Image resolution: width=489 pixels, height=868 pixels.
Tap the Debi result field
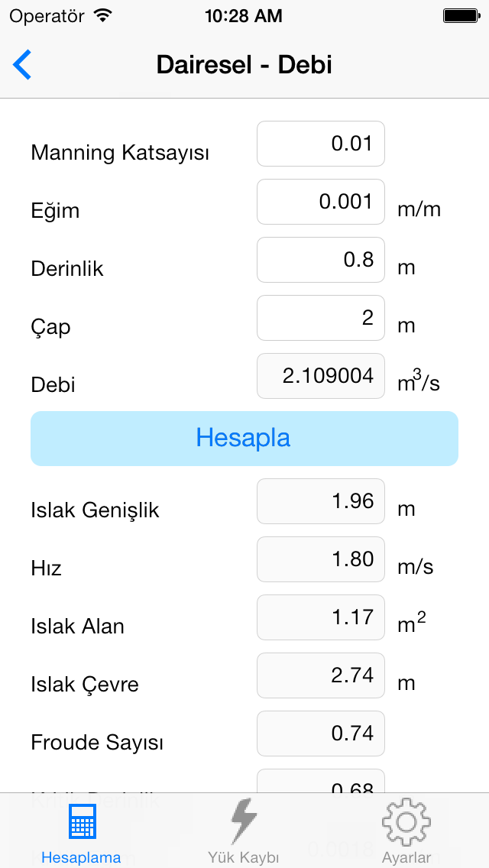(321, 376)
